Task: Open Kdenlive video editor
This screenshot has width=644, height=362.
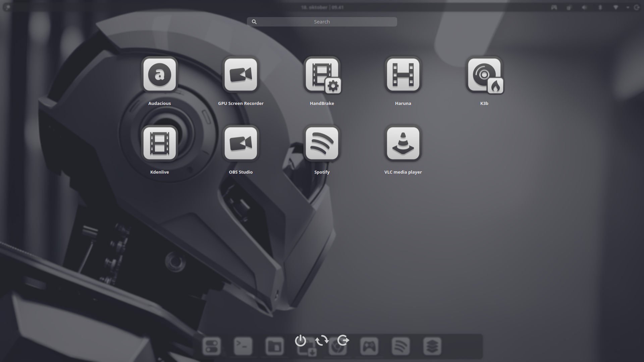Action: point(160,143)
